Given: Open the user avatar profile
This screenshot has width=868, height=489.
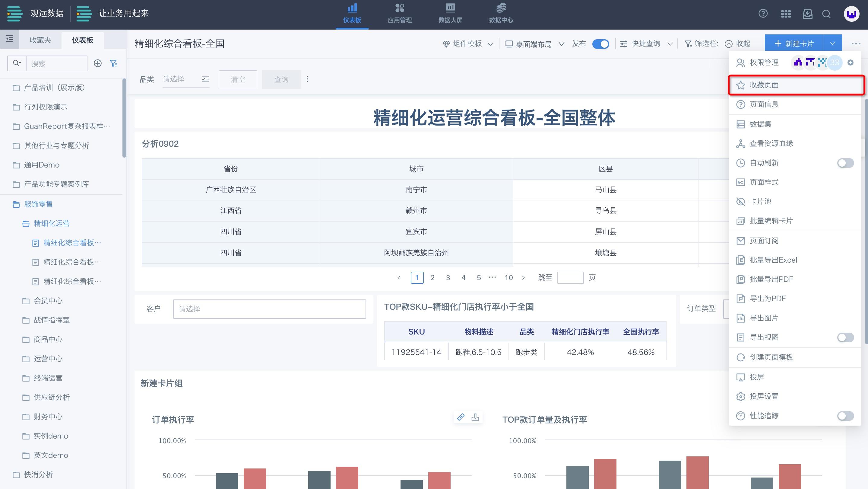Looking at the screenshot, I should [851, 14].
